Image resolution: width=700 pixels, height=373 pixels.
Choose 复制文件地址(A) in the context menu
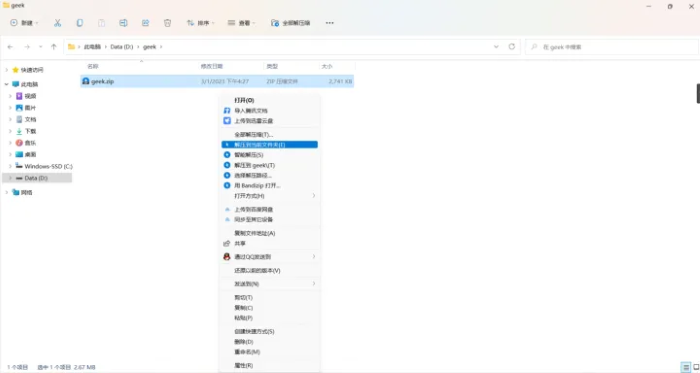pyautogui.click(x=270, y=233)
